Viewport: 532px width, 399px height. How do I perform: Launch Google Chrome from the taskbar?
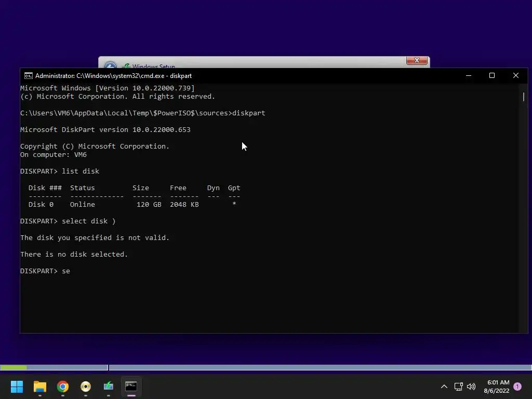pos(63,387)
